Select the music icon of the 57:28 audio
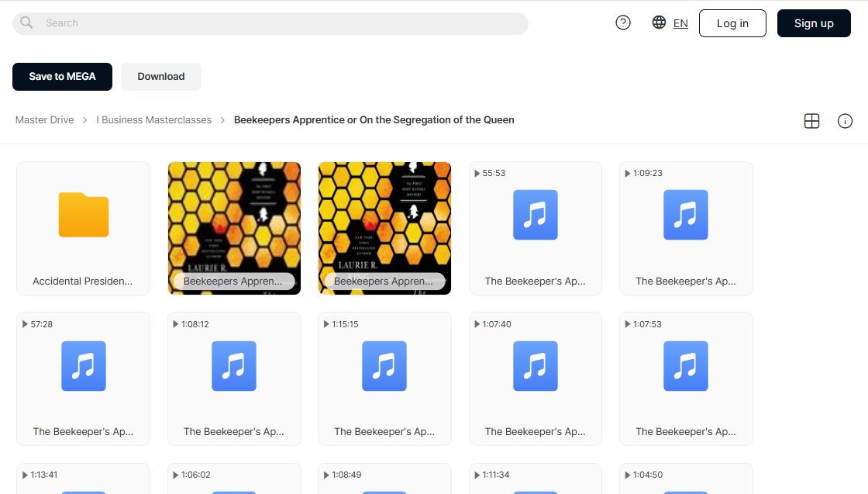Viewport: 868px width, 494px height. tap(84, 366)
